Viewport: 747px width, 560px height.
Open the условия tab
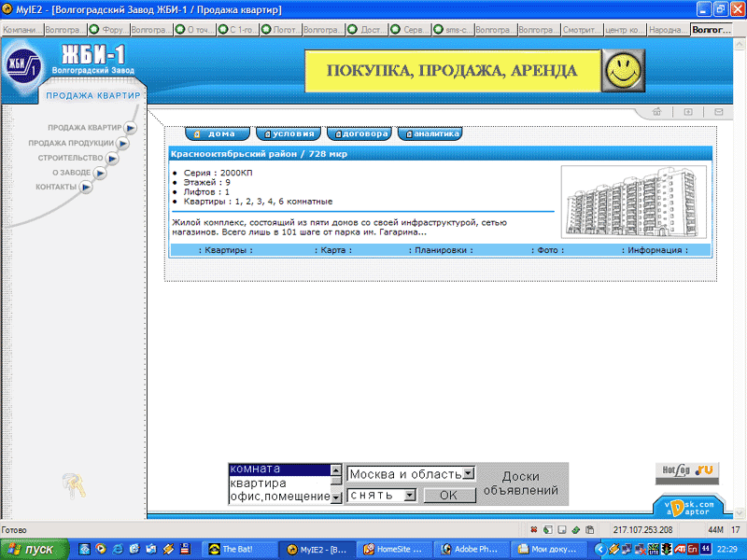(x=289, y=133)
